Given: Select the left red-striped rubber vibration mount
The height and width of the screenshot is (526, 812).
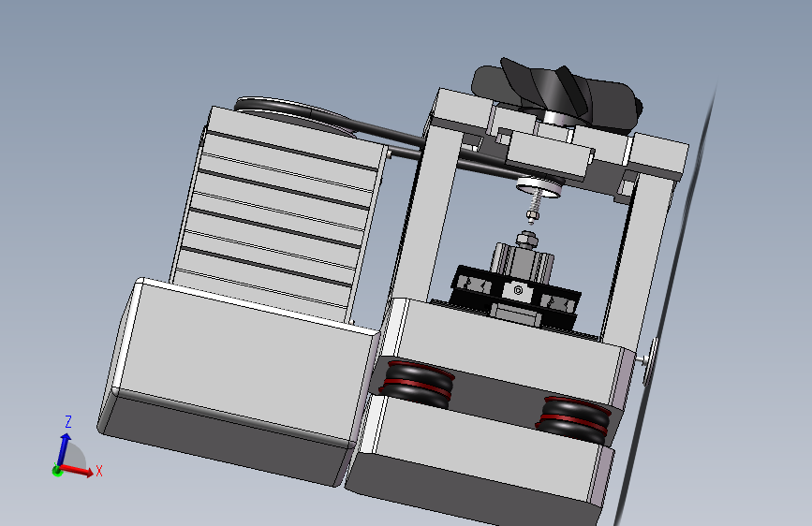Looking at the screenshot, I should click(418, 384).
